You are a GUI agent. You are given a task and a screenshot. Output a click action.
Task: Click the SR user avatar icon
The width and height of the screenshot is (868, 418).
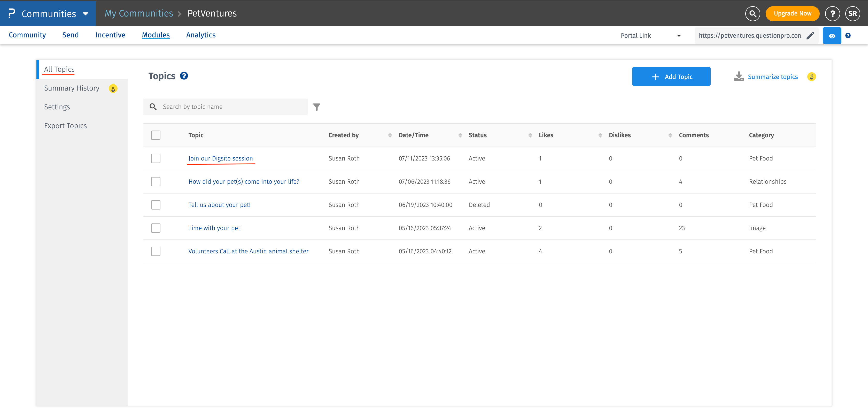click(853, 13)
